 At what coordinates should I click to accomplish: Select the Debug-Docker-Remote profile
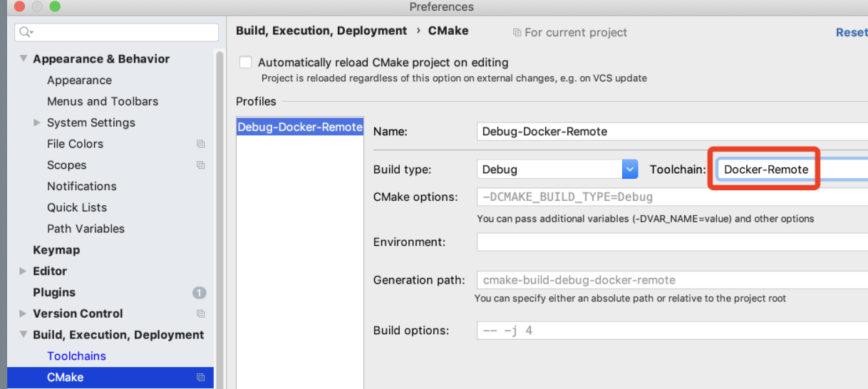(x=299, y=128)
